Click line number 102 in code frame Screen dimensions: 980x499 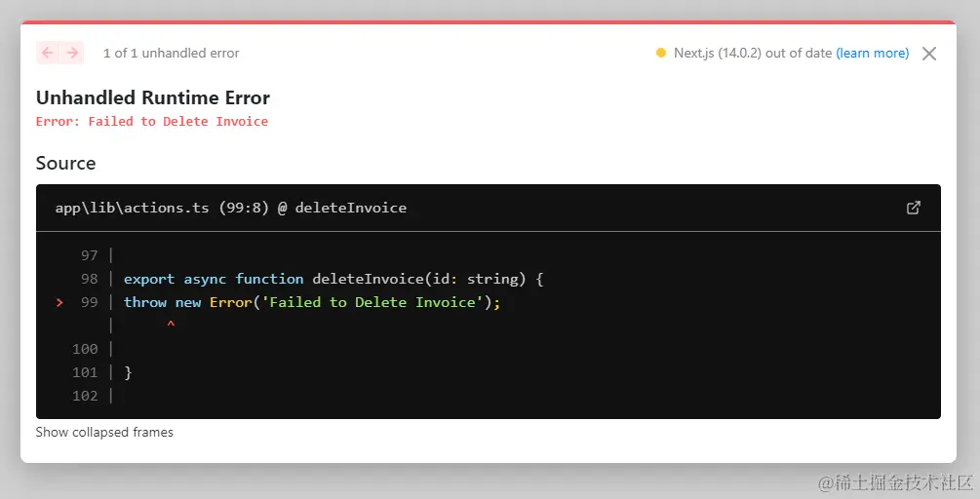click(x=85, y=396)
